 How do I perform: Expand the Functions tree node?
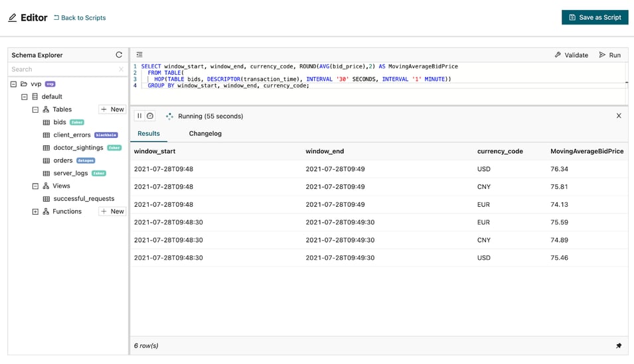point(35,212)
